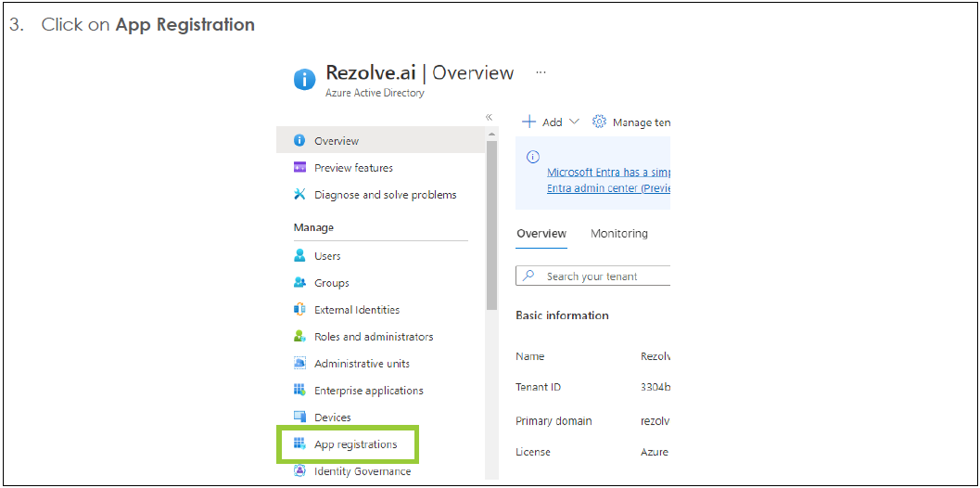Switch to the Monitoring tab
Screen dimensions: 980x488
pyautogui.click(x=618, y=234)
